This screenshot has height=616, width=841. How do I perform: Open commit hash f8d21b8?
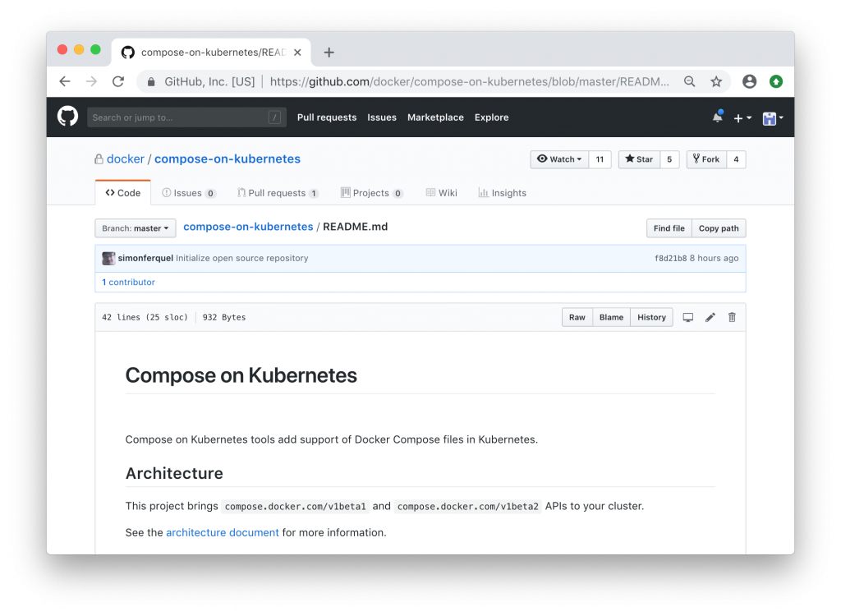coord(670,258)
